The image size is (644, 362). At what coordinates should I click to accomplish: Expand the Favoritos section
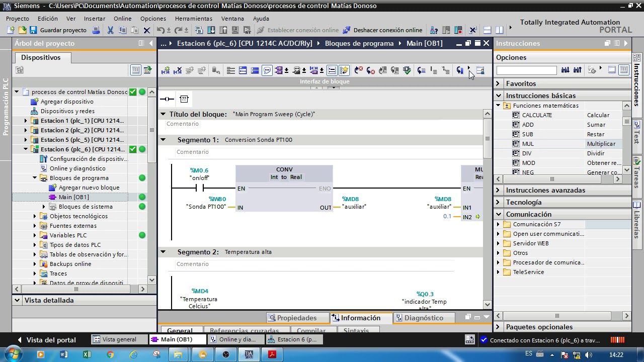click(498, 83)
